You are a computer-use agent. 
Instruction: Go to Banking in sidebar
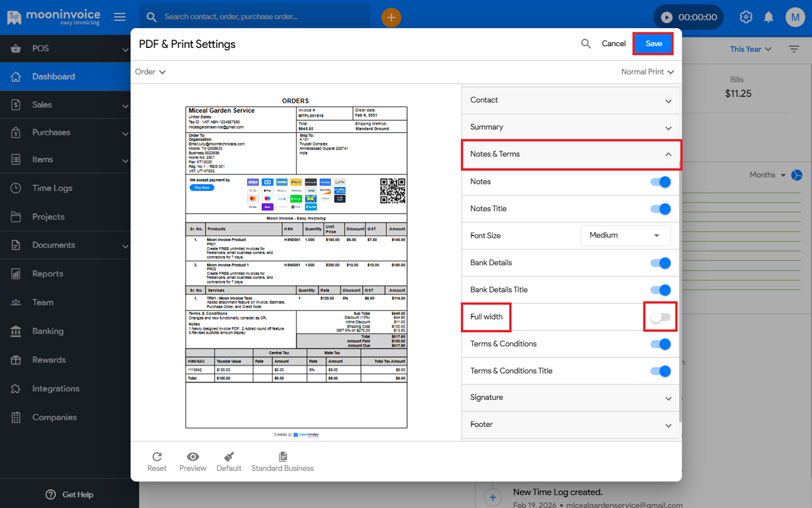(x=48, y=331)
